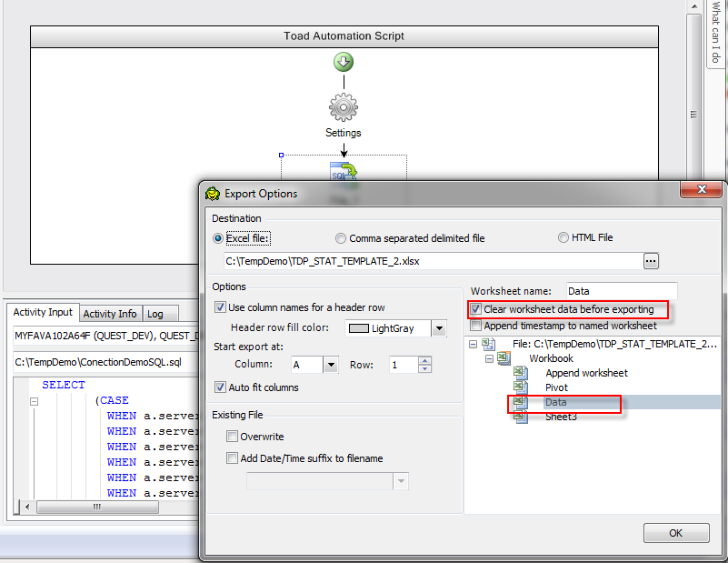The image size is (728, 563).
Task: Click the LightGray color swatch
Action: tap(358, 328)
